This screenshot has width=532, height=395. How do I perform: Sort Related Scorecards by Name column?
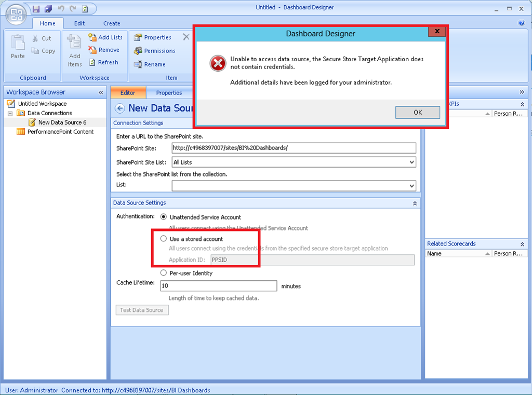pyautogui.click(x=458, y=254)
